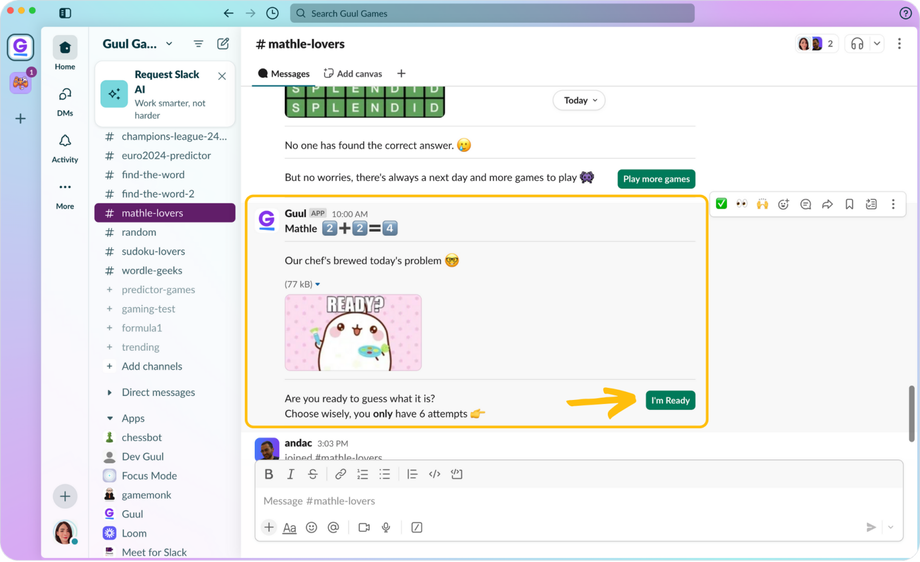Collapse the 77 kB image attachment
Viewport: 920px width, 562px height.
[317, 285]
